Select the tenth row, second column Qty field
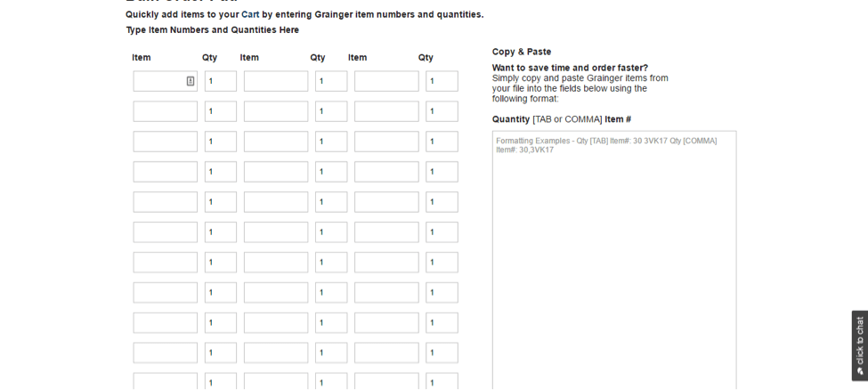The height and width of the screenshot is (390, 868). tap(331, 353)
